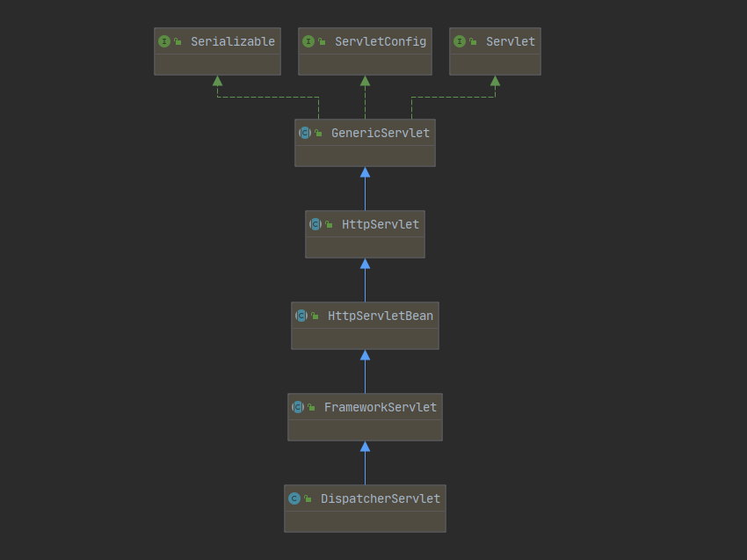Click the interface icon on Serializable node

point(164,41)
